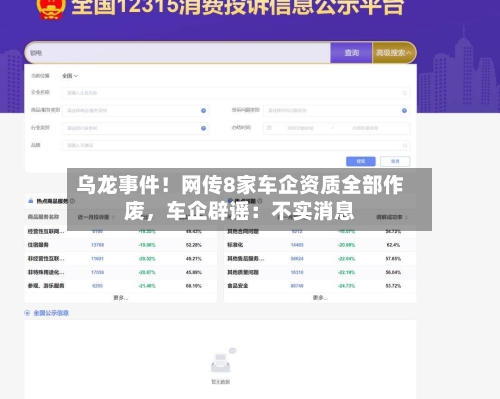The width and height of the screenshot is (500, 399).
Task: Sort by 近一月投诉量 column arrows
Action: pyautogui.click(x=113, y=217)
